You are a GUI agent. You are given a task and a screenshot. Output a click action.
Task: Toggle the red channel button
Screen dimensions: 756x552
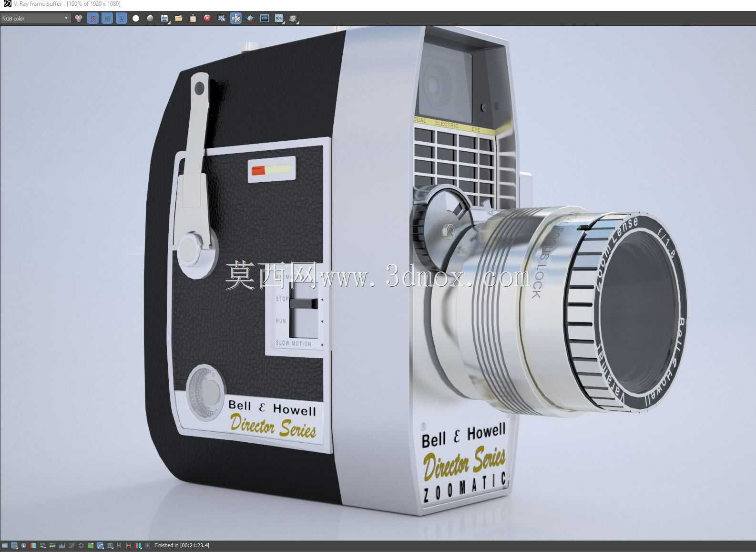tap(93, 19)
